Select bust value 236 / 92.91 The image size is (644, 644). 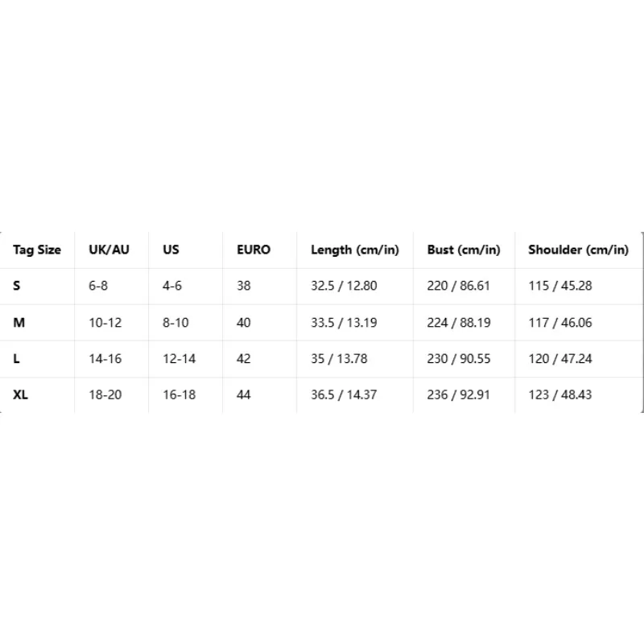pos(458,395)
